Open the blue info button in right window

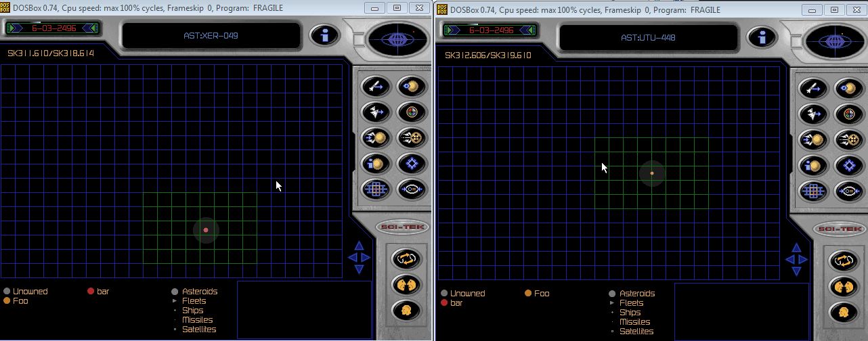[x=762, y=38]
